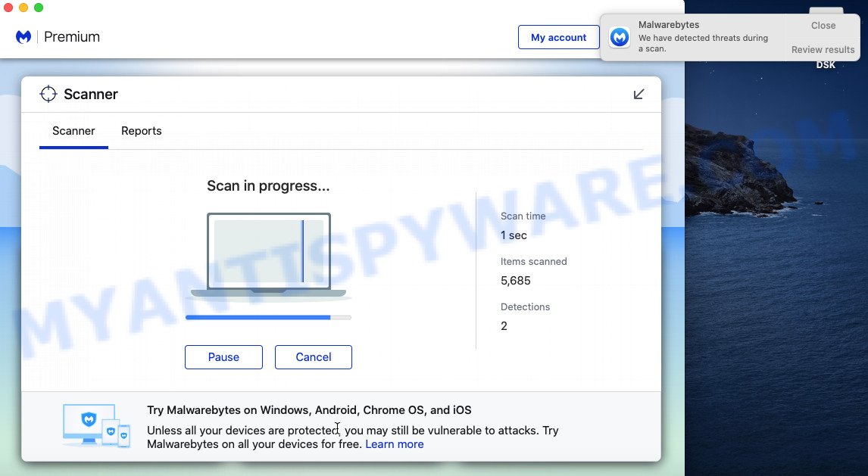868x476 pixels.
Task: Open the Learn more link
Action: pyautogui.click(x=394, y=444)
